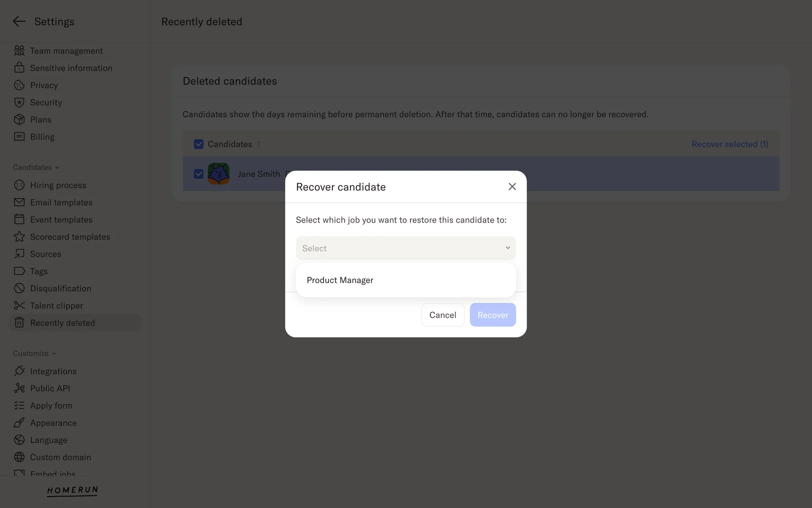Click the Integrations plug icon
The image size is (812, 508).
click(19, 371)
